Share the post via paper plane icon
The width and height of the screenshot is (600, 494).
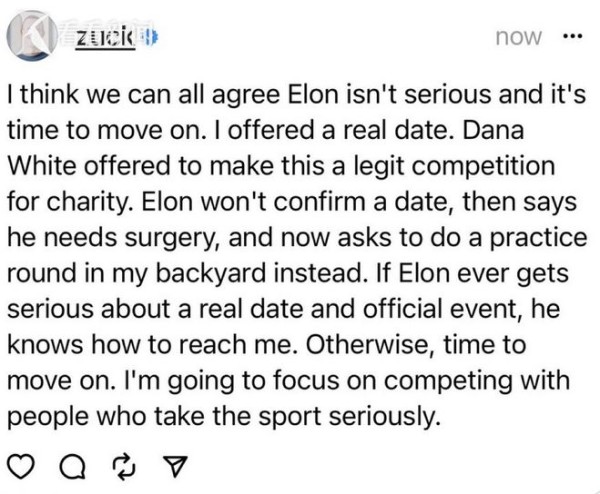pyautogui.click(x=175, y=467)
